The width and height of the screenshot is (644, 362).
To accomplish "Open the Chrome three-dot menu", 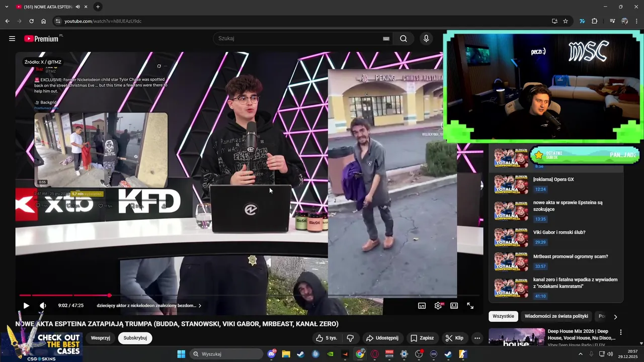I will 636,21.
